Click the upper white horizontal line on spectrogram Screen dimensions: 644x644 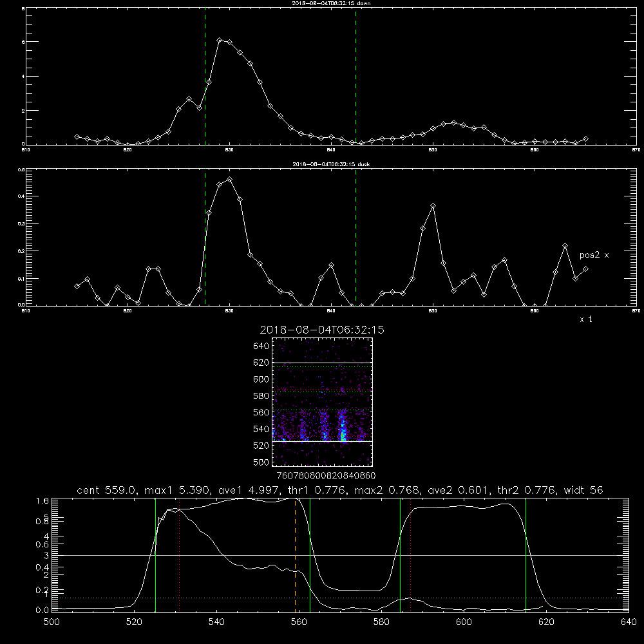(322, 363)
